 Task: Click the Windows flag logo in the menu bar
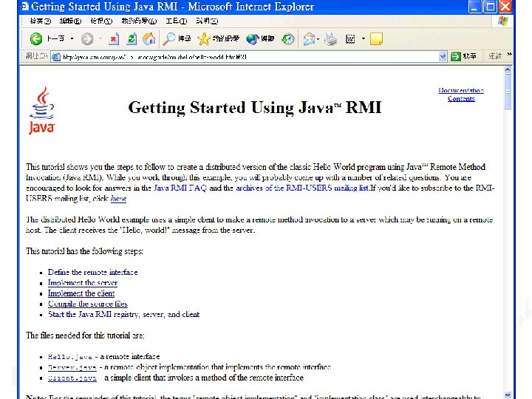point(503,21)
